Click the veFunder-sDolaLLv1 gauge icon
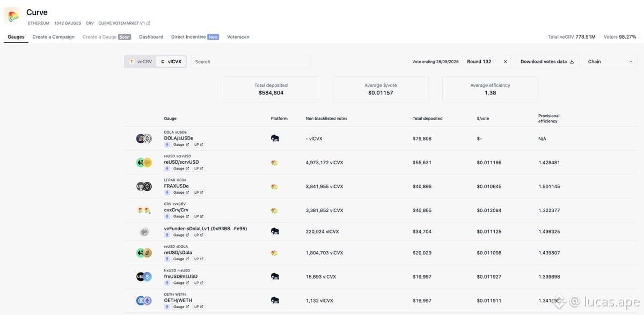 (144, 232)
